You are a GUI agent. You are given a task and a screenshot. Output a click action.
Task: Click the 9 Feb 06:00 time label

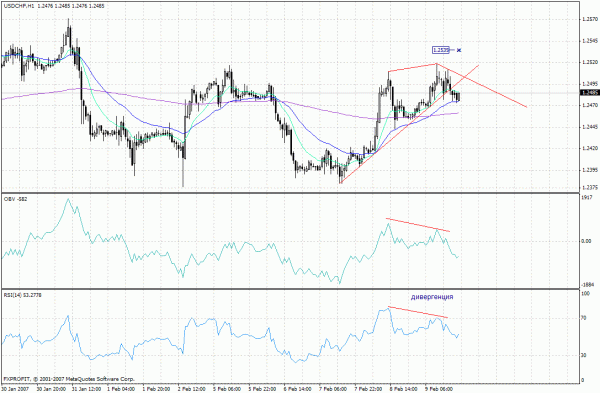(439, 389)
